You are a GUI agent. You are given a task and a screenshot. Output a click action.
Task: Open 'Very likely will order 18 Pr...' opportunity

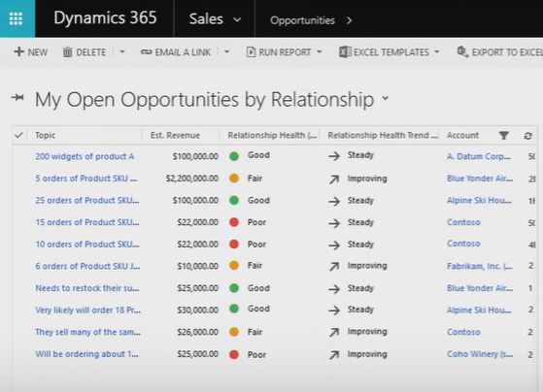87,310
